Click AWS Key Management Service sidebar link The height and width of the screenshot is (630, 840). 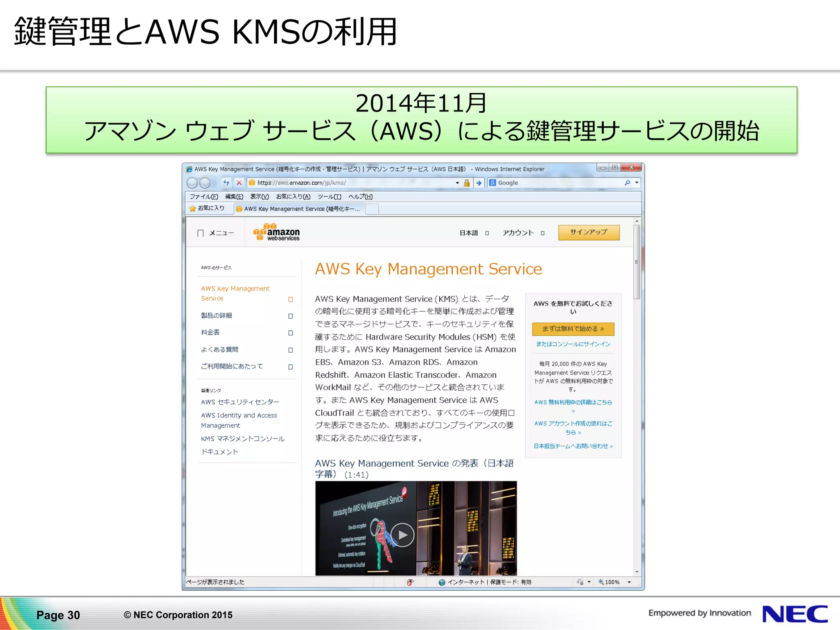tap(235, 294)
